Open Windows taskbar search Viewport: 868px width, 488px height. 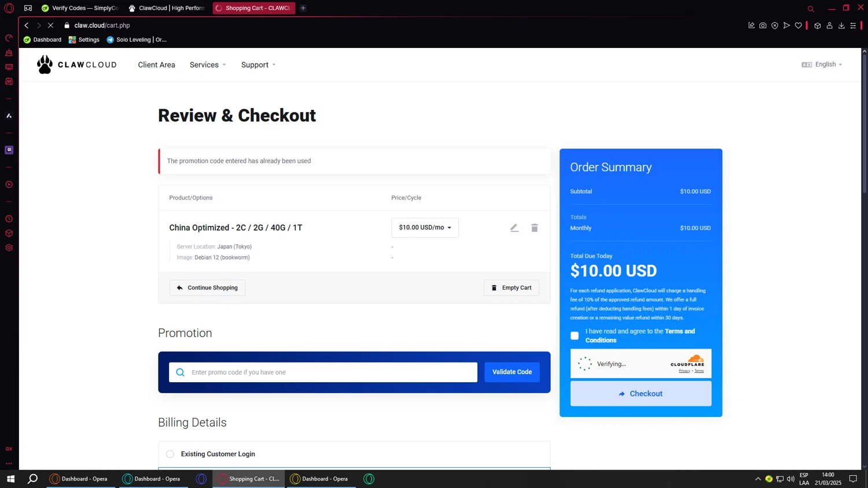[33, 479]
